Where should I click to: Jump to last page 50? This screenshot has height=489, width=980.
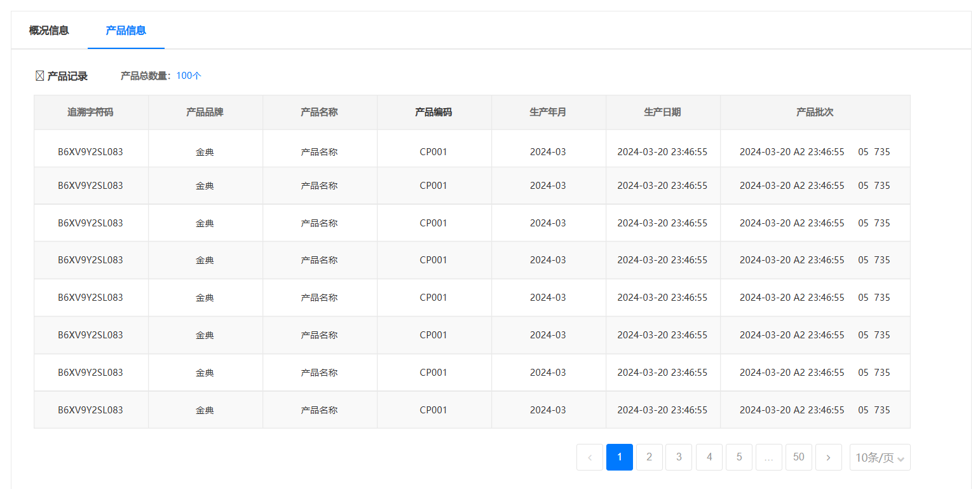coord(799,457)
